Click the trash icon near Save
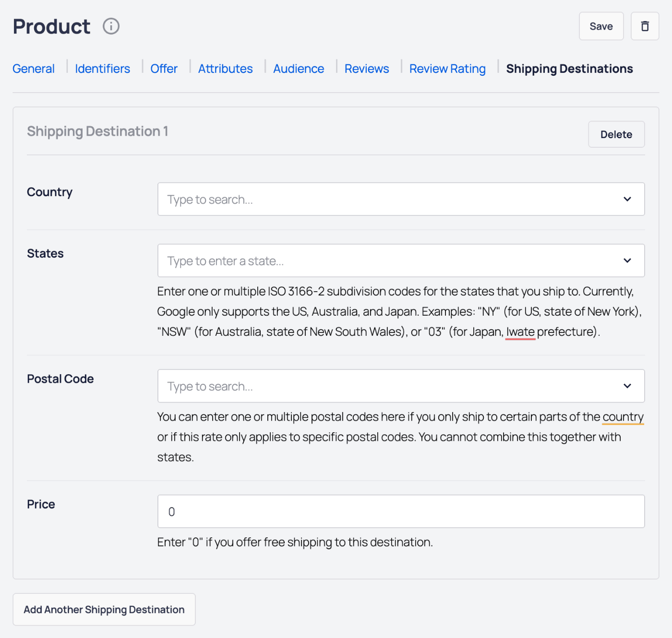Image resolution: width=672 pixels, height=638 pixels. (x=645, y=26)
